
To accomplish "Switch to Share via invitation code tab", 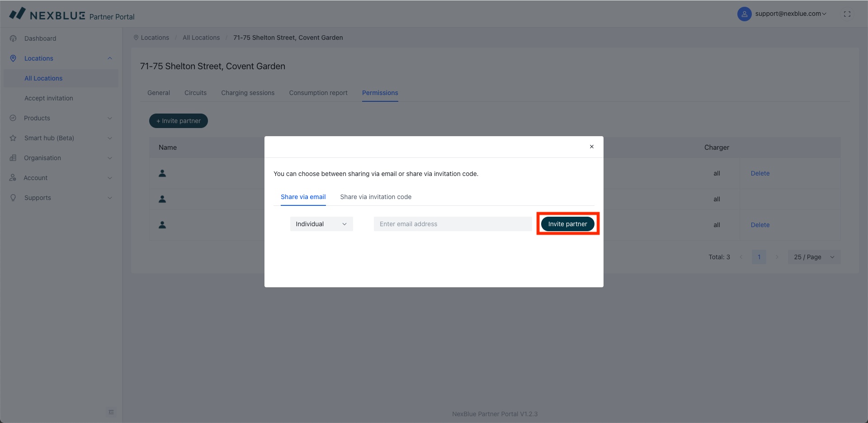I will [376, 197].
